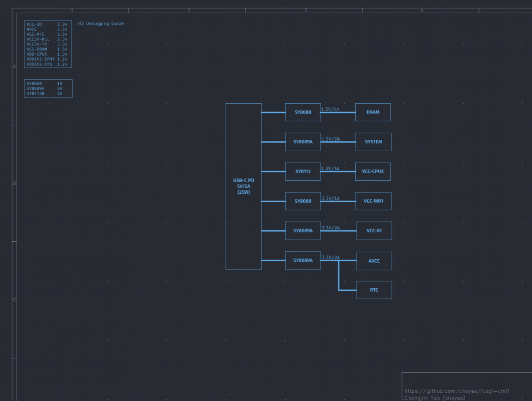
Task: Select the AVCC block
Action: [373, 261]
